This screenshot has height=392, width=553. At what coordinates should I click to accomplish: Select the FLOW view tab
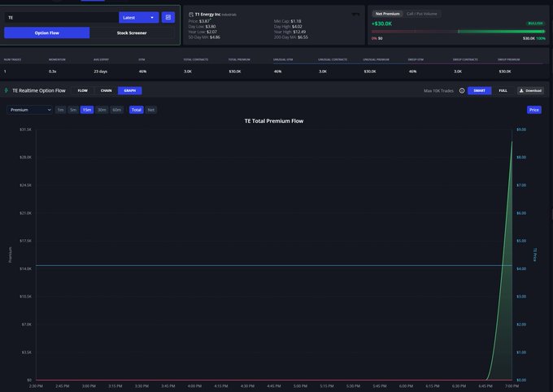tap(82, 90)
